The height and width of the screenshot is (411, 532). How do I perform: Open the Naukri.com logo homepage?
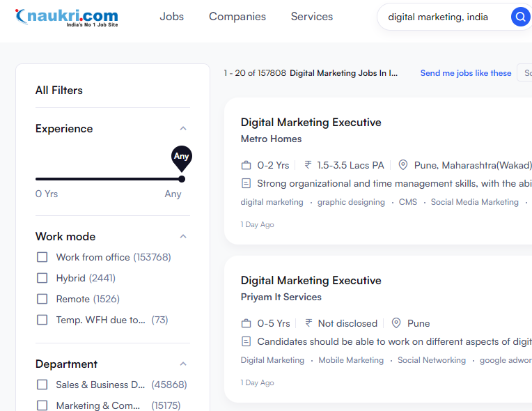coord(67,17)
